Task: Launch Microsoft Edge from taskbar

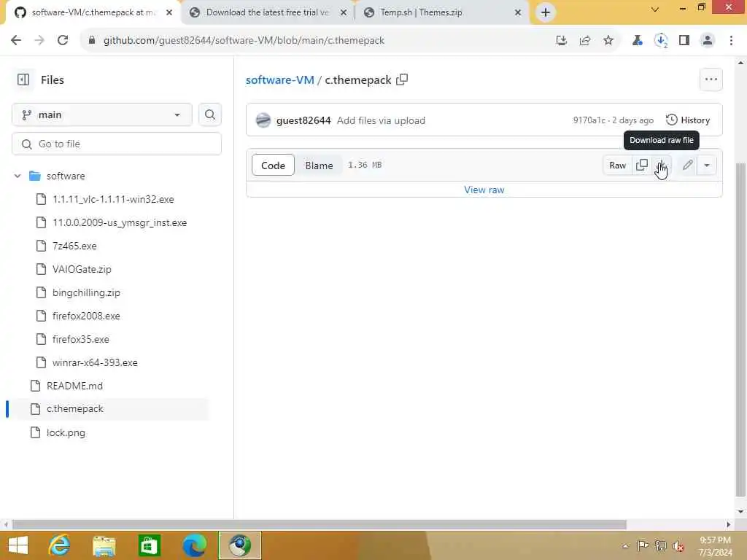Action: [x=194, y=545]
